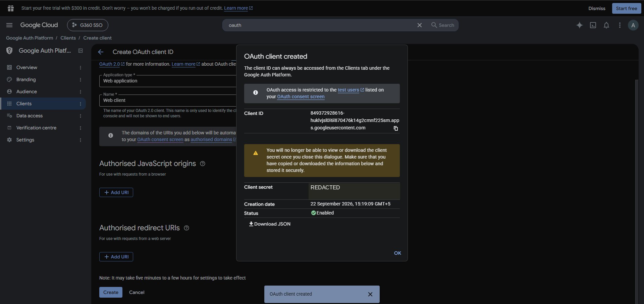Open more options for Overview
644x304 pixels.
coord(80,68)
